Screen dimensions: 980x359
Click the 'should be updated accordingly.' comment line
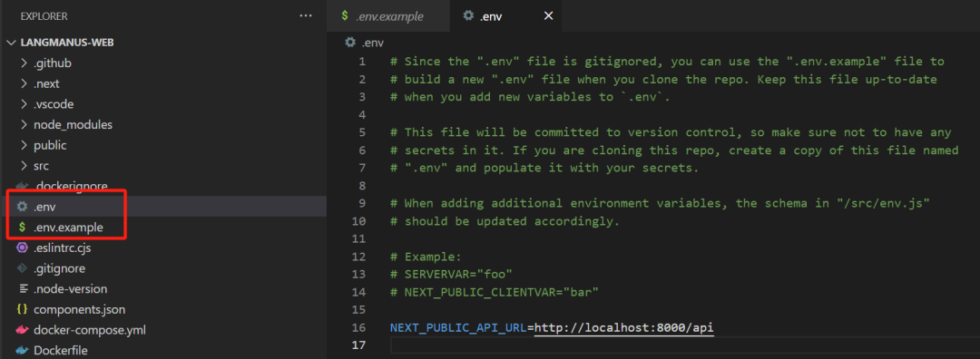(x=505, y=221)
